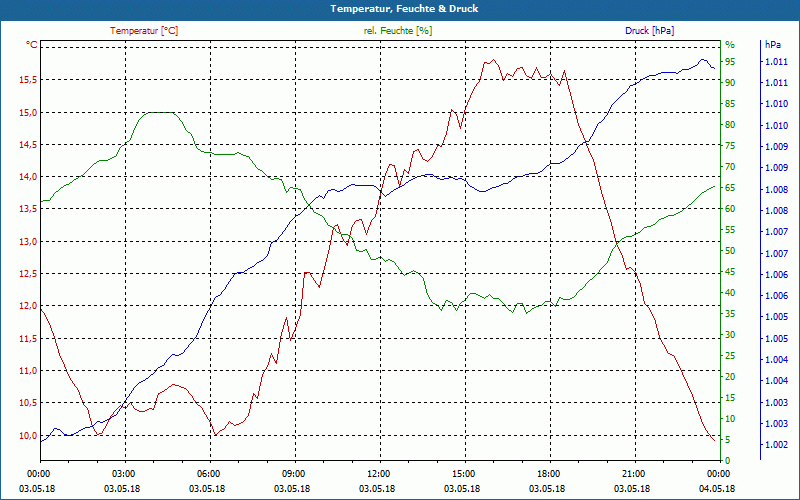Select the green 'rel. Feuchte [%]' legend label
The height and width of the screenshot is (500, 800).
pos(398,31)
